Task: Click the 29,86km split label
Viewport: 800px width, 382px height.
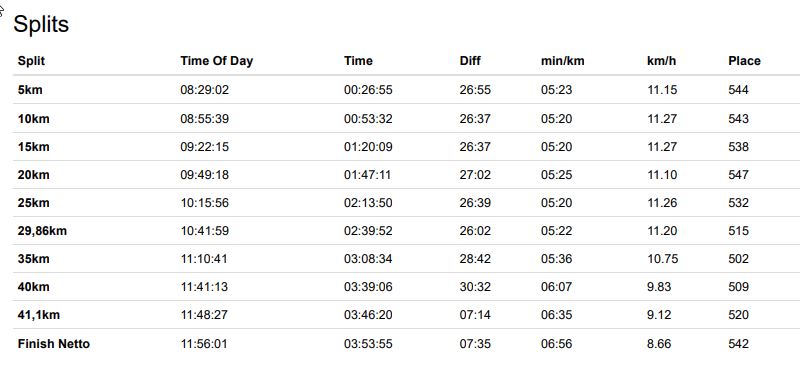Action: [42, 231]
